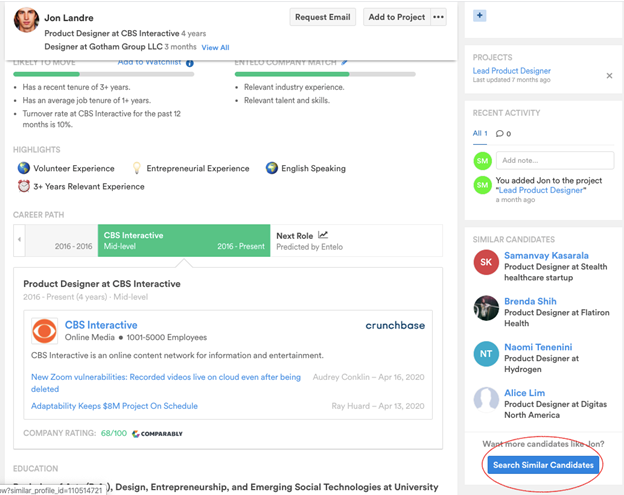Open Brenda Shih's profile
The width and height of the screenshot is (624, 495).
[530, 301]
